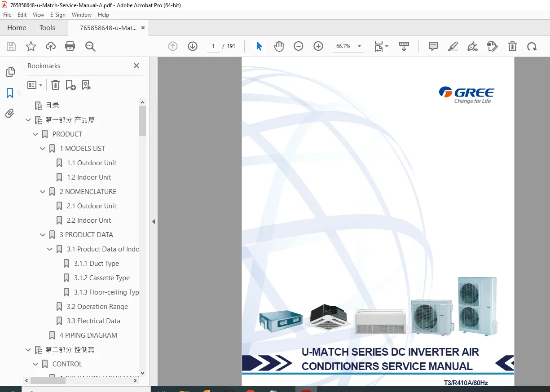Collapse the navigation pane with arrow handle
The height and width of the screenshot is (392, 550).
pyautogui.click(x=153, y=221)
